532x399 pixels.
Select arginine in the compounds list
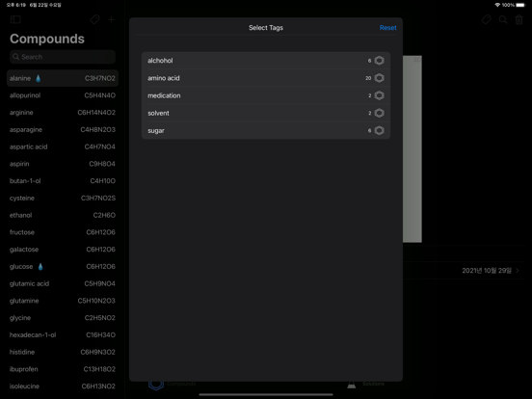tap(63, 113)
